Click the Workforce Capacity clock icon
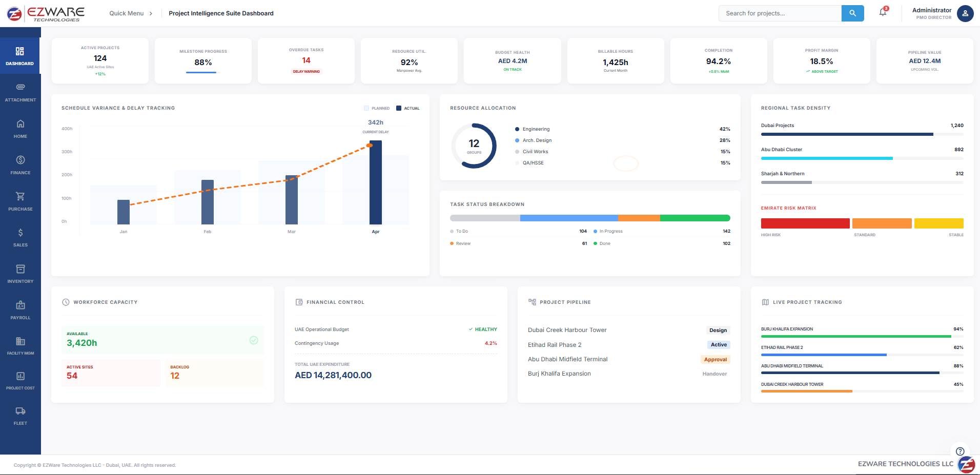Image resolution: width=980 pixels, height=475 pixels. click(66, 302)
